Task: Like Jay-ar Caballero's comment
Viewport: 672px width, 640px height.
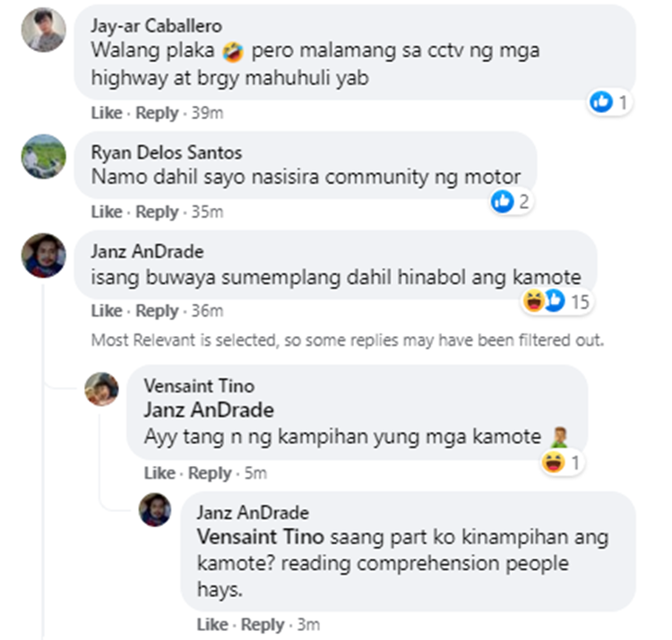Action: [107, 113]
